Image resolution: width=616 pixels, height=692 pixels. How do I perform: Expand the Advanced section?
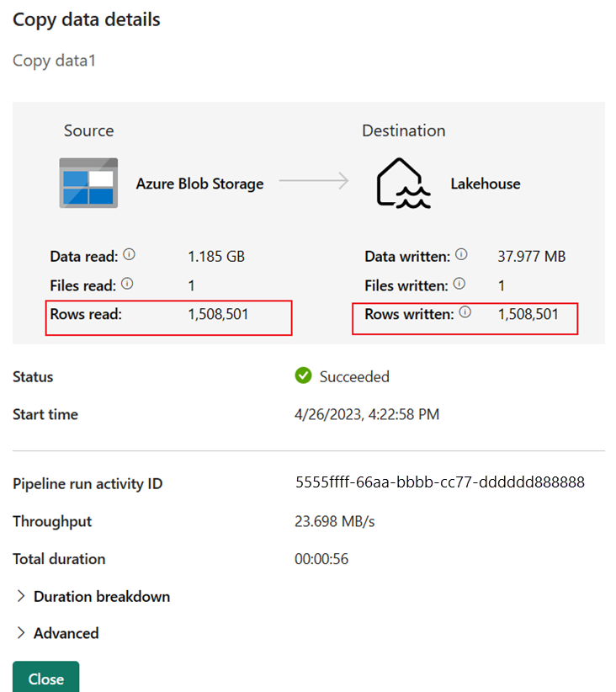tap(57, 633)
